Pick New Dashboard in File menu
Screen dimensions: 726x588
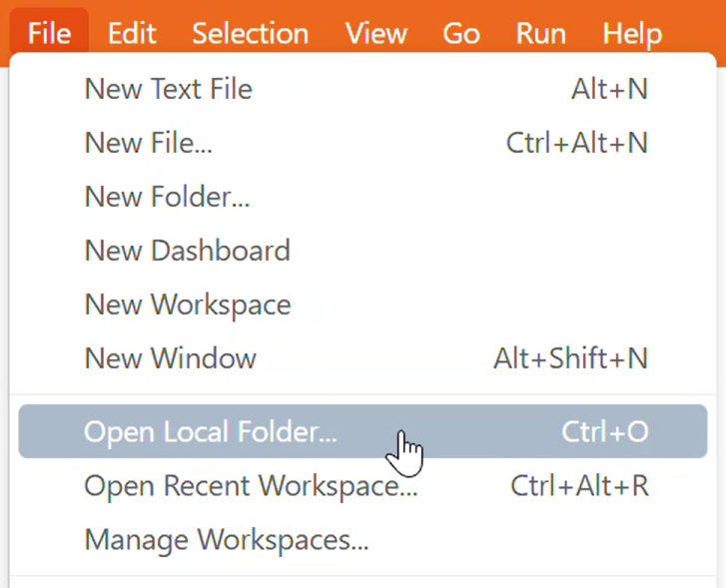pos(187,251)
